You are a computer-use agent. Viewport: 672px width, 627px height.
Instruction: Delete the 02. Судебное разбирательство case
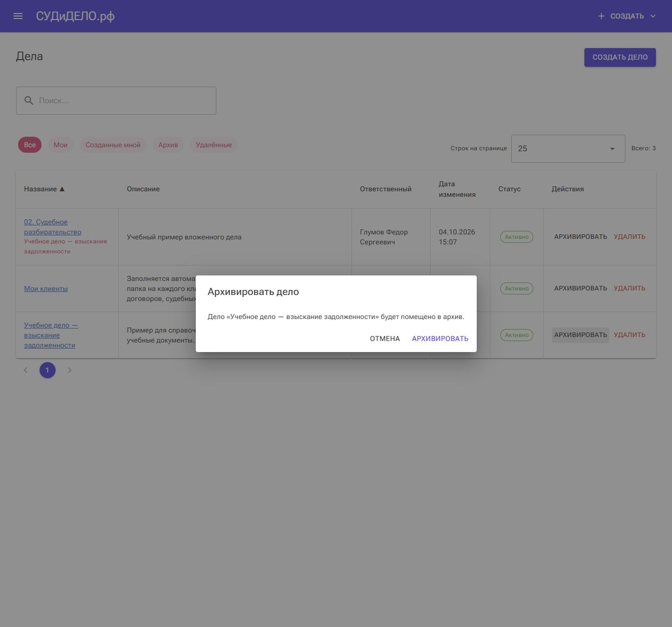(629, 237)
